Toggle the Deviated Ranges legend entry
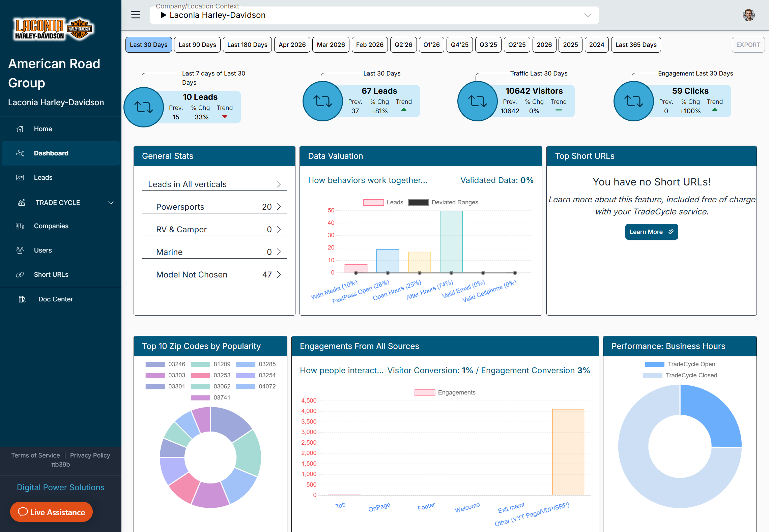 pyautogui.click(x=443, y=202)
